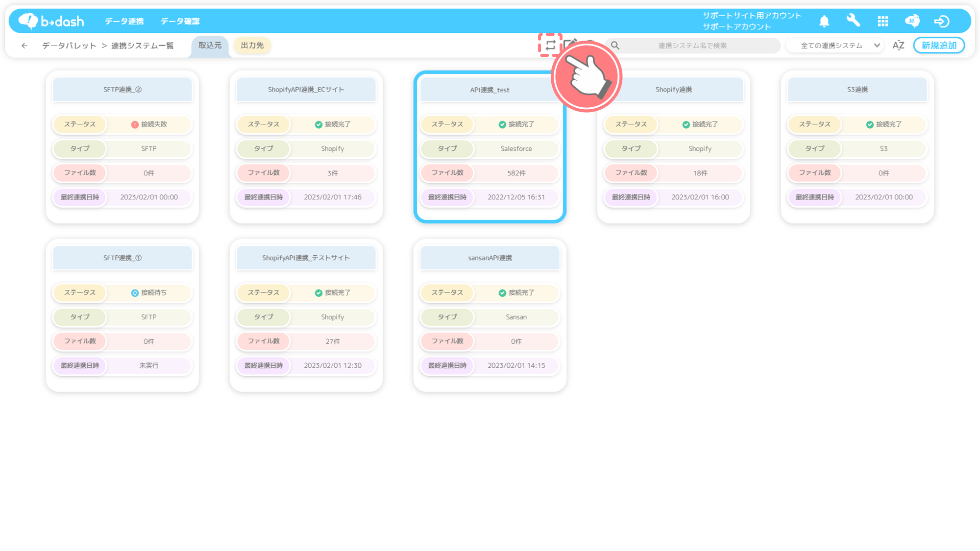Click the 接続失敗 status text
The width and height of the screenshot is (980, 551).
[154, 124]
